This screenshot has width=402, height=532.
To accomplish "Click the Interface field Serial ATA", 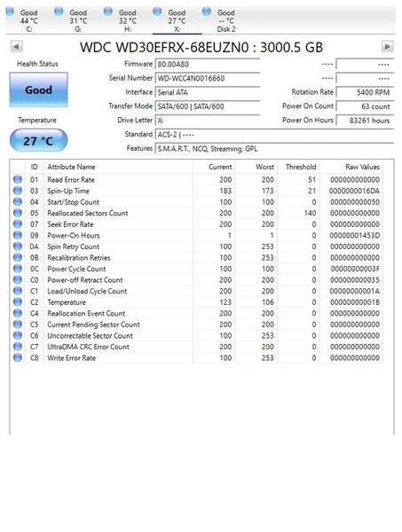I will coord(208,92).
